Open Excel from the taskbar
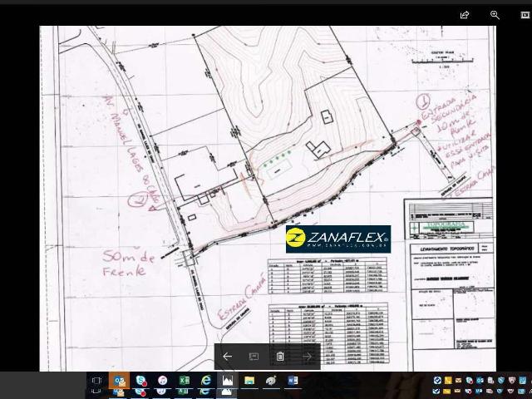The height and width of the screenshot is (399, 532). [184, 381]
